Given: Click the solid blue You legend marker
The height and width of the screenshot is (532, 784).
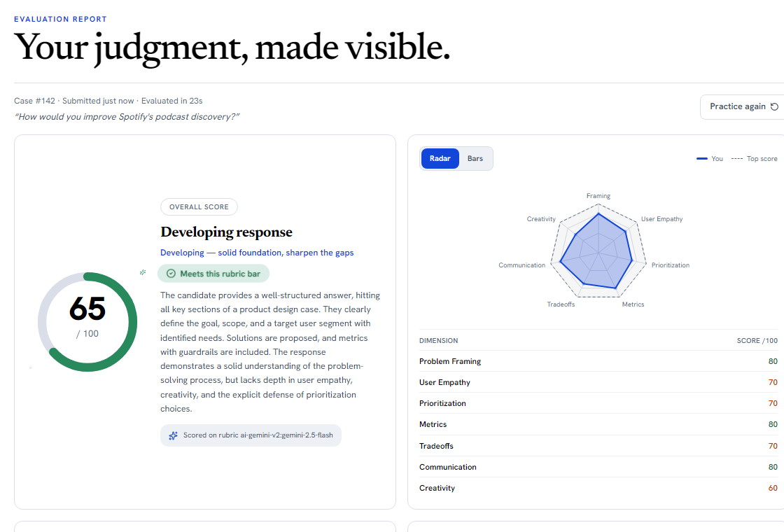Looking at the screenshot, I should pos(702,158).
